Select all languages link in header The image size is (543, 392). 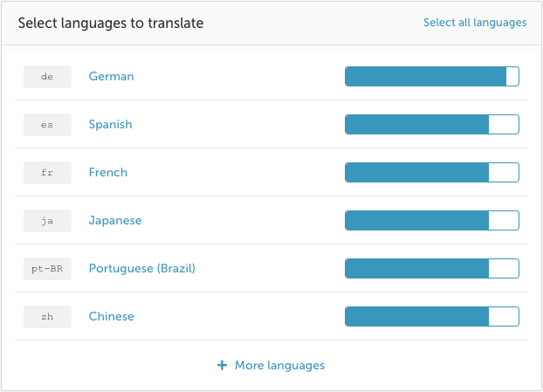pyautogui.click(x=475, y=23)
